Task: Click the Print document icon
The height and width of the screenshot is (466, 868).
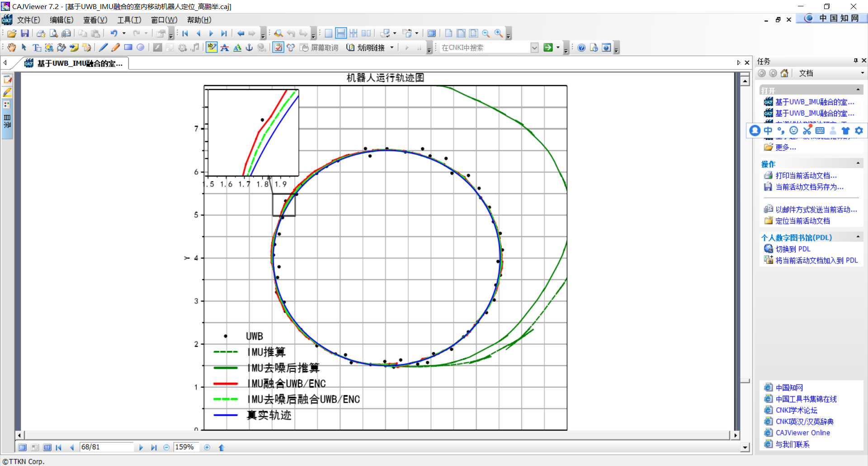Action: [x=40, y=33]
